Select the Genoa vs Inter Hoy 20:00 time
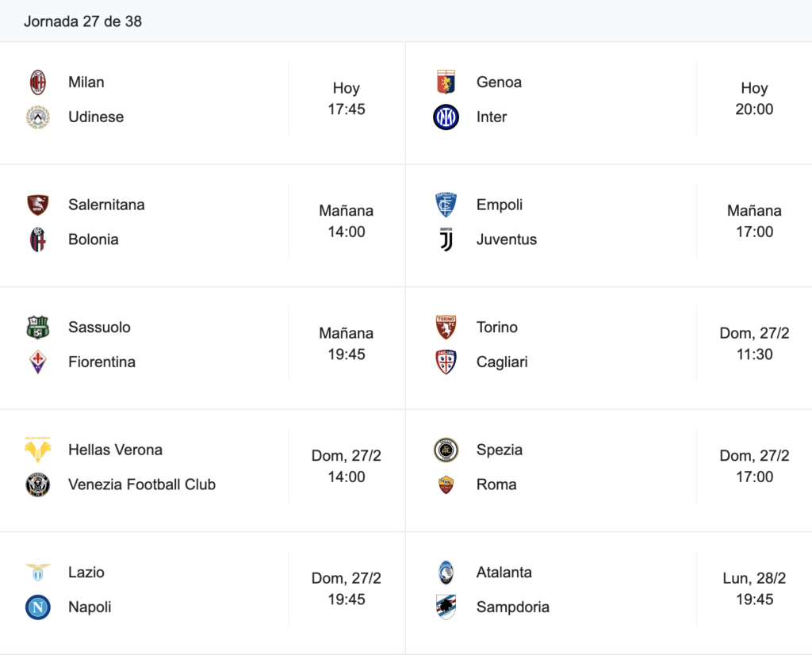Viewport: 812px width, 655px height. pyautogui.click(x=755, y=98)
